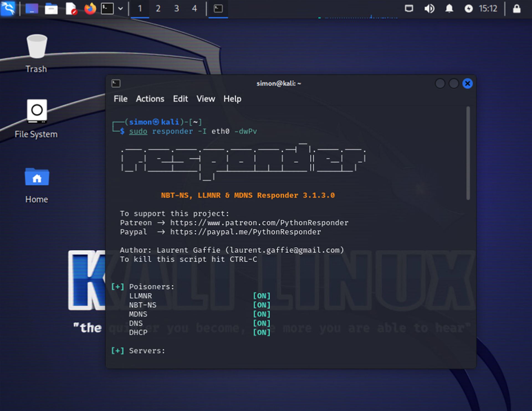Select the Trash desktop icon
The width and height of the screenshot is (532, 411).
(37, 53)
